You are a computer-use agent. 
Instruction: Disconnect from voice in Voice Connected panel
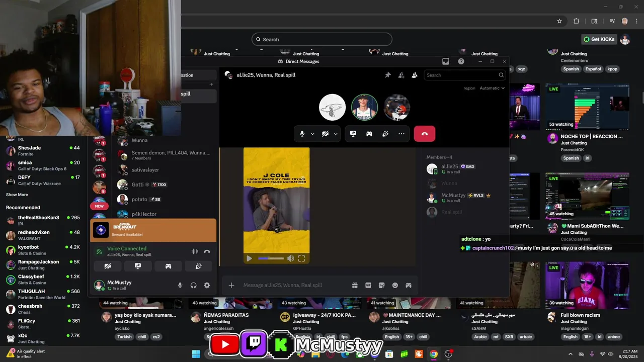[207, 251]
